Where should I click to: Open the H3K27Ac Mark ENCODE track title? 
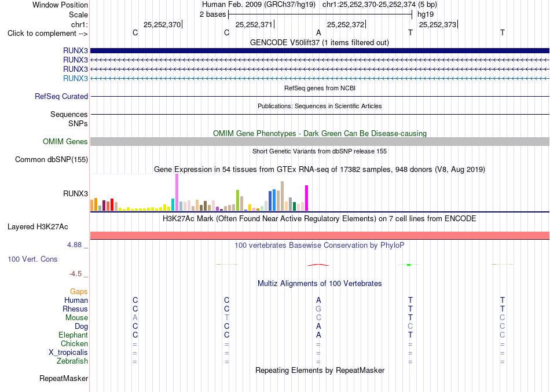(x=320, y=219)
